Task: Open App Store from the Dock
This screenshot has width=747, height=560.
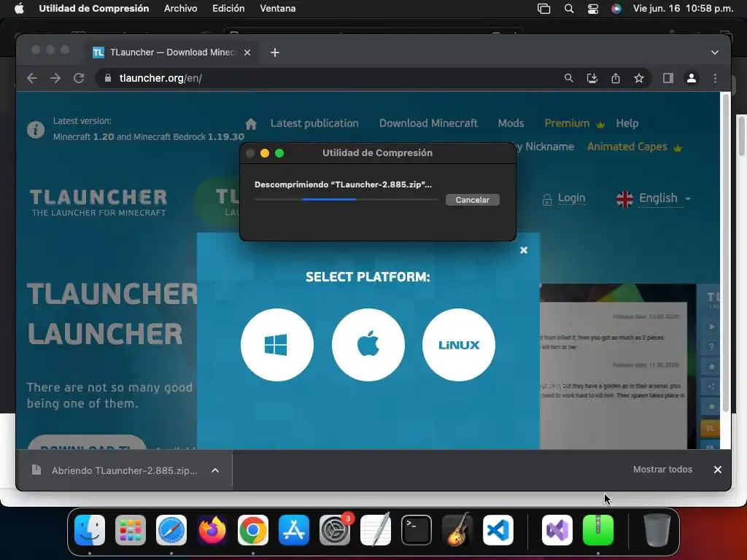Action: [294, 530]
